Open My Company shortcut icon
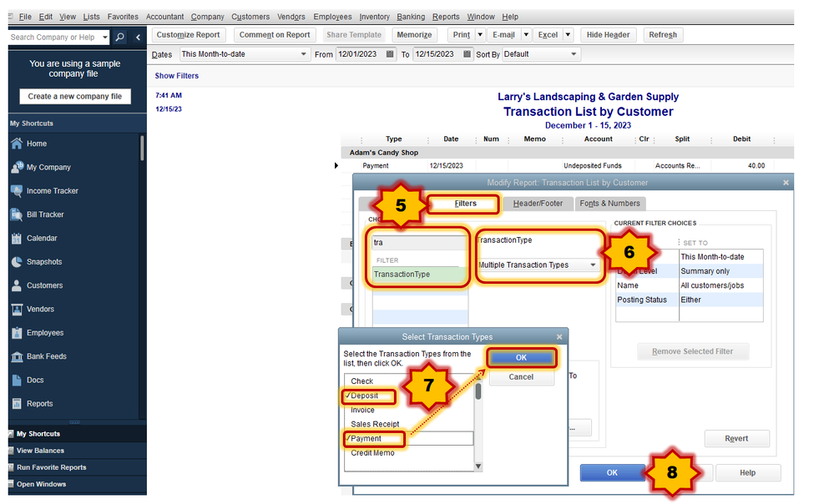The image size is (834, 504). [x=17, y=167]
